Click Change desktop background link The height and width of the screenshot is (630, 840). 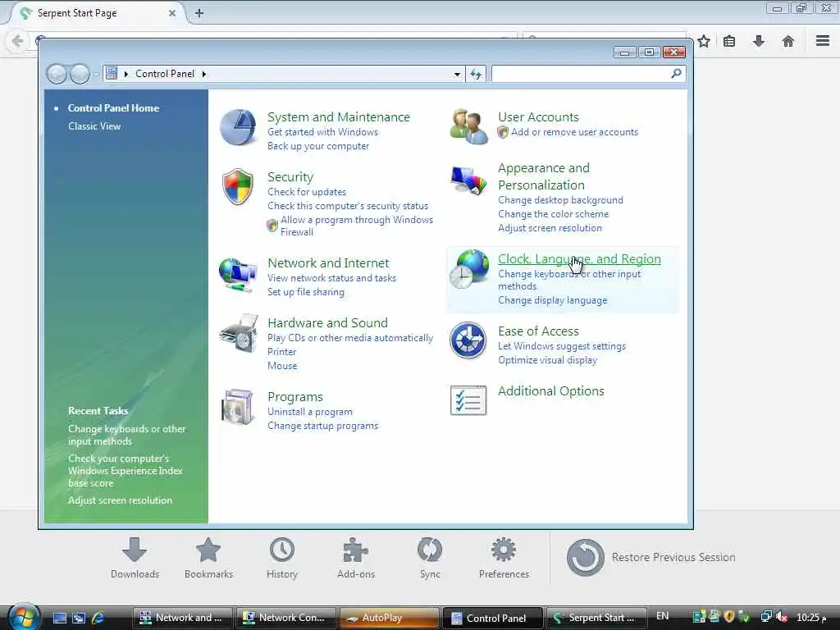[560, 200]
